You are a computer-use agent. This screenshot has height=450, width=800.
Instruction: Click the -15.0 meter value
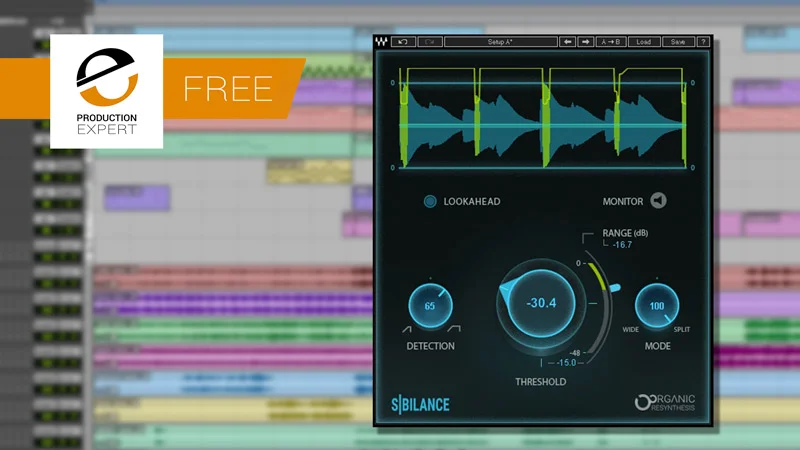click(566, 363)
